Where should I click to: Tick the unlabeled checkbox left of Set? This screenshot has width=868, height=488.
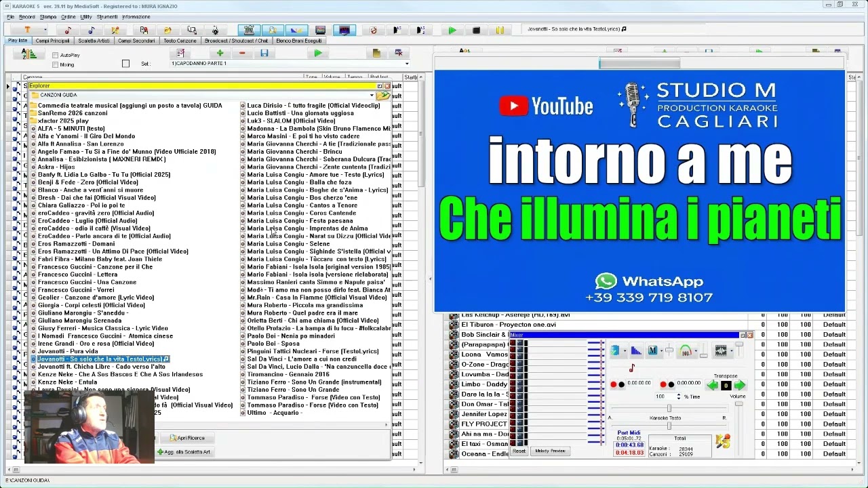[125, 64]
